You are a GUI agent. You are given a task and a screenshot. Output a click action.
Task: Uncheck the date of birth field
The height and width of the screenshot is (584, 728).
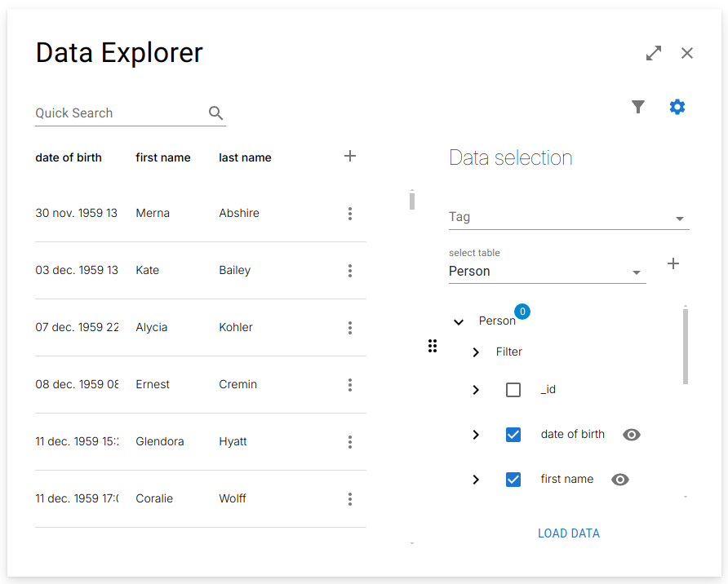513,434
